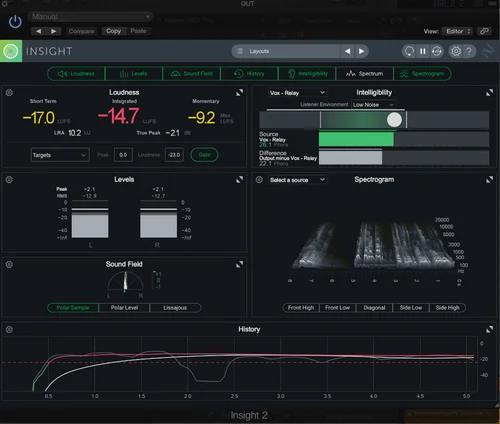Viewport: 500px width, 424px height.
Task: Toggle the Intelligibility module tab
Action: pyautogui.click(x=307, y=74)
